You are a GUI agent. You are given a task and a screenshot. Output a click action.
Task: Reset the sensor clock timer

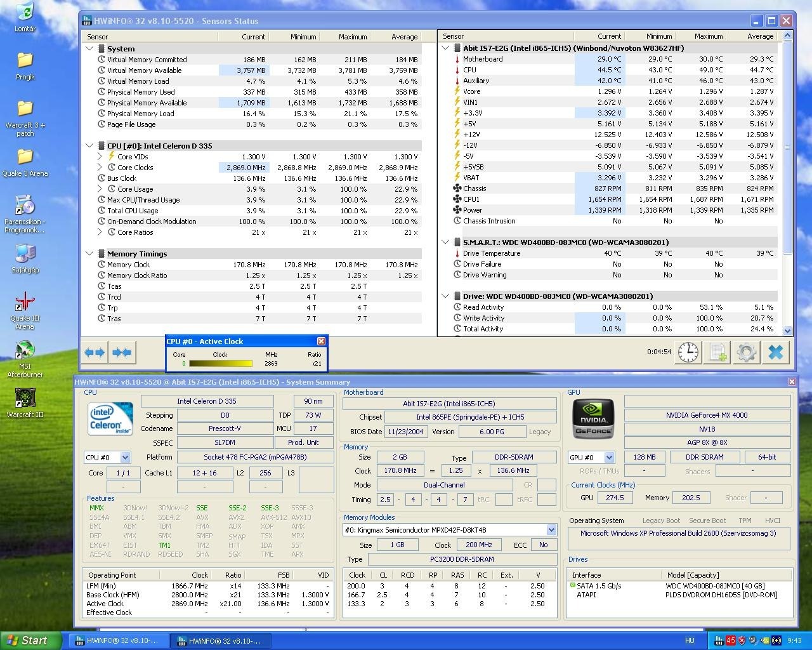coord(688,352)
